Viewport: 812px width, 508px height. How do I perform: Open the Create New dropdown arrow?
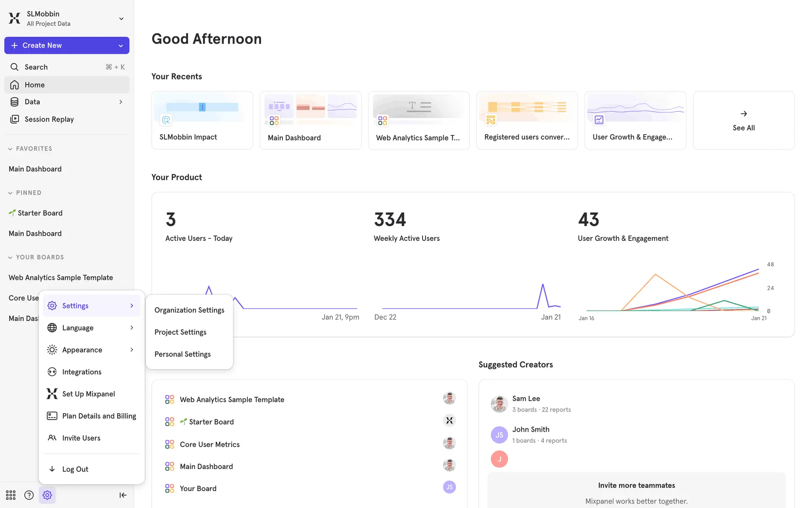pos(121,46)
